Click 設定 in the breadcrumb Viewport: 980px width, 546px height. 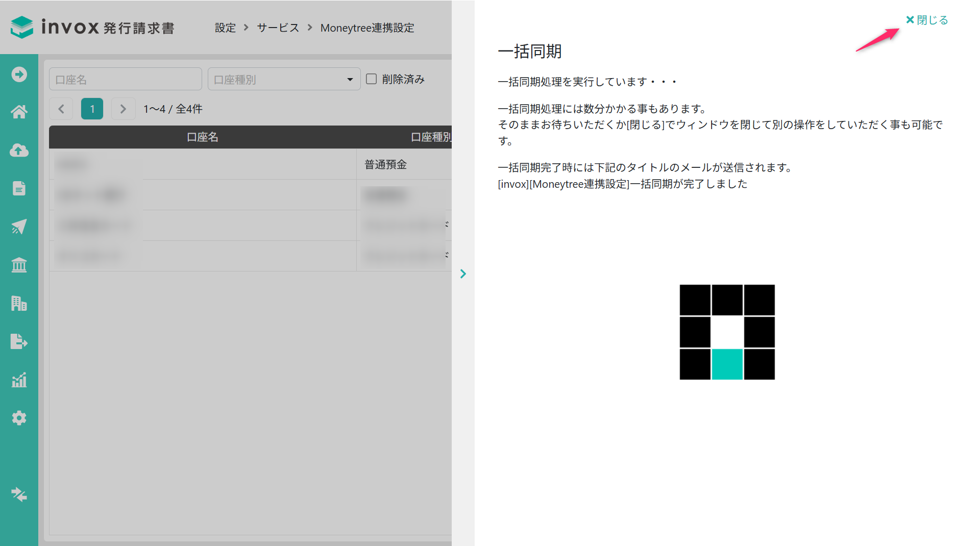click(225, 28)
